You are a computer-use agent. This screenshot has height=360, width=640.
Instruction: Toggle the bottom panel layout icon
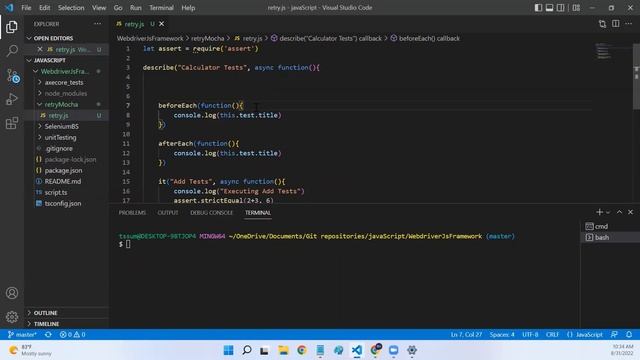pyautogui.click(x=549, y=8)
